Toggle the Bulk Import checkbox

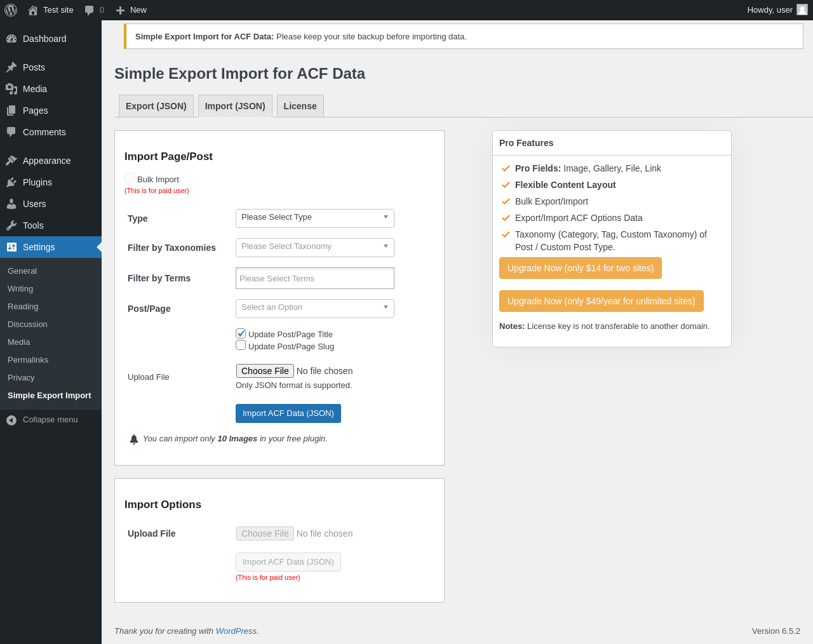pyautogui.click(x=130, y=178)
